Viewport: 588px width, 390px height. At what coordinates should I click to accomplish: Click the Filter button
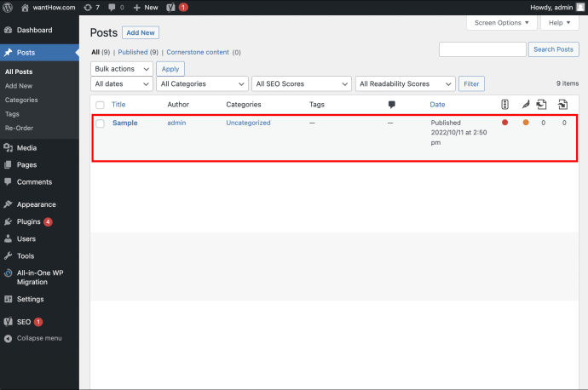point(471,84)
